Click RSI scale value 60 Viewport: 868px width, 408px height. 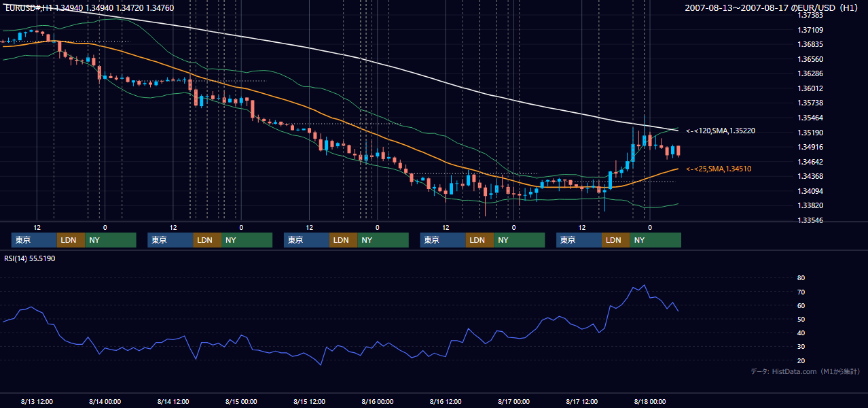pos(801,305)
